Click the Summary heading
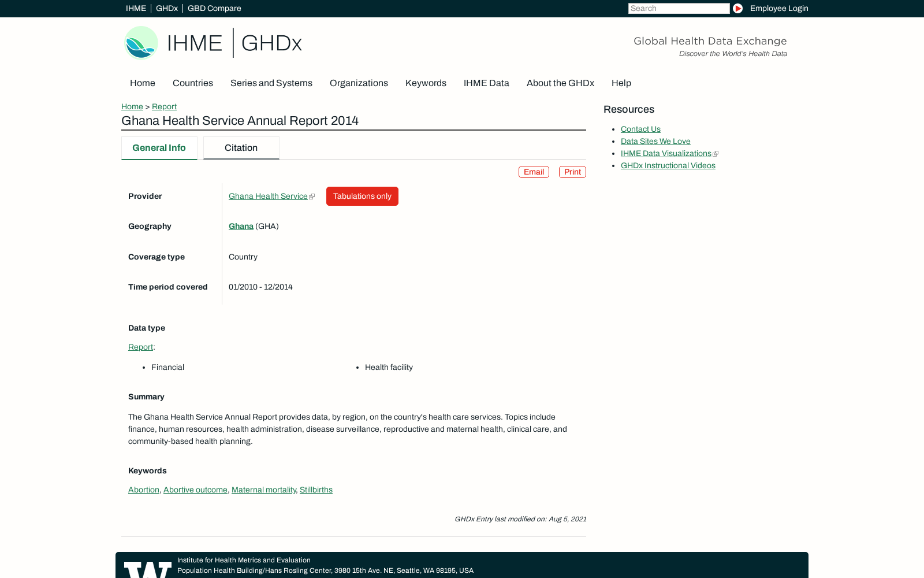 (x=146, y=397)
